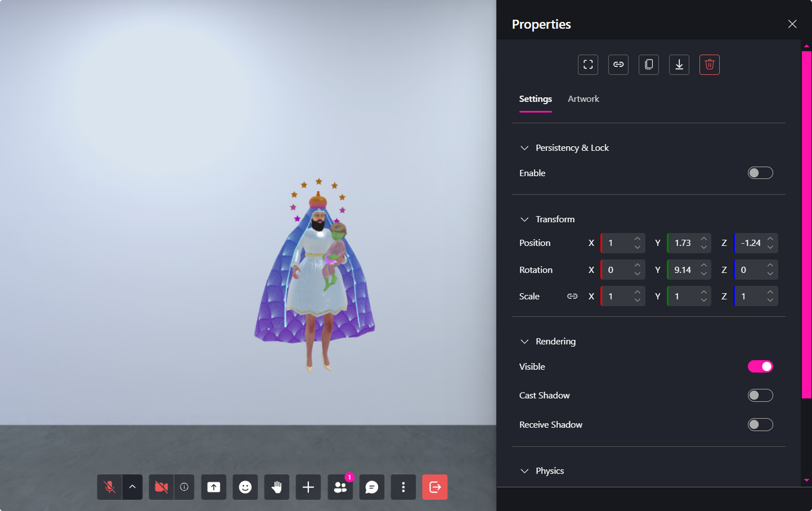
Task: Open the microphone options chevron
Action: (x=132, y=487)
